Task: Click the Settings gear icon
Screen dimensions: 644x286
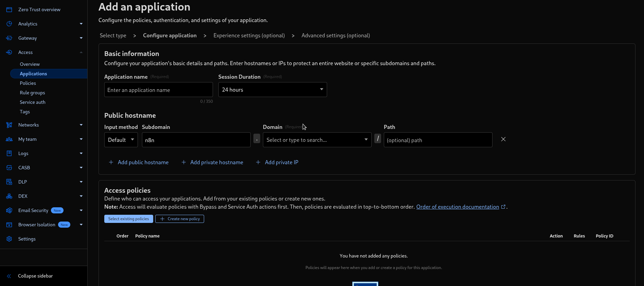Action: (x=9, y=239)
